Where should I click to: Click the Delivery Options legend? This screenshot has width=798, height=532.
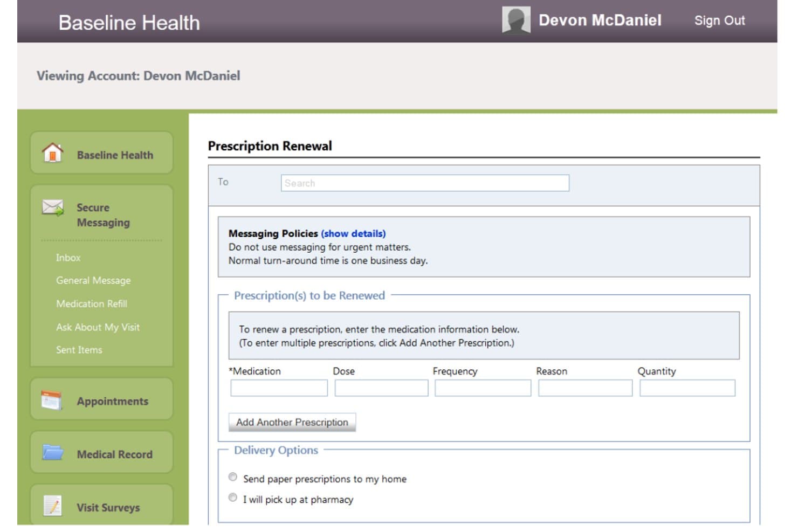(x=276, y=450)
